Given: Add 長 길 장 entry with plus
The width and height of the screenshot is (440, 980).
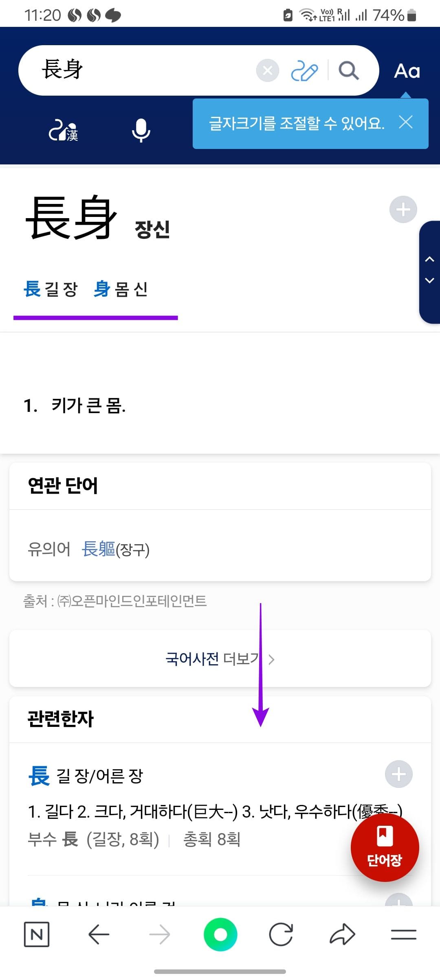Looking at the screenshot, I should (x=398, y=774).
